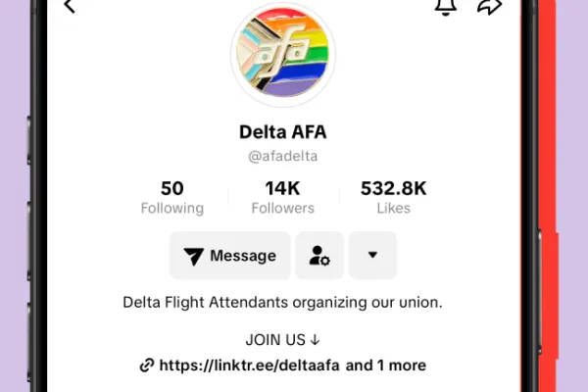Tap the notification bell icon
The image size is (588, 392).
pyautogui.click(x=445, y=6)
